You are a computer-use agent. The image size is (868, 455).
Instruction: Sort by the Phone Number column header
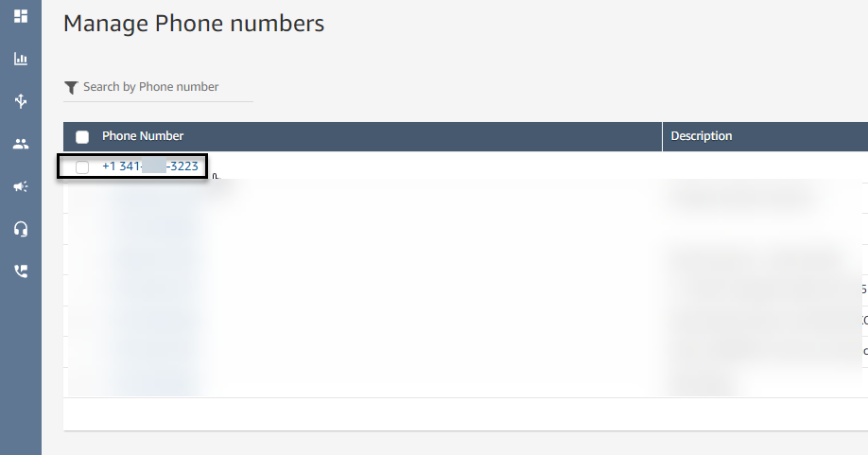coord(143,136)
